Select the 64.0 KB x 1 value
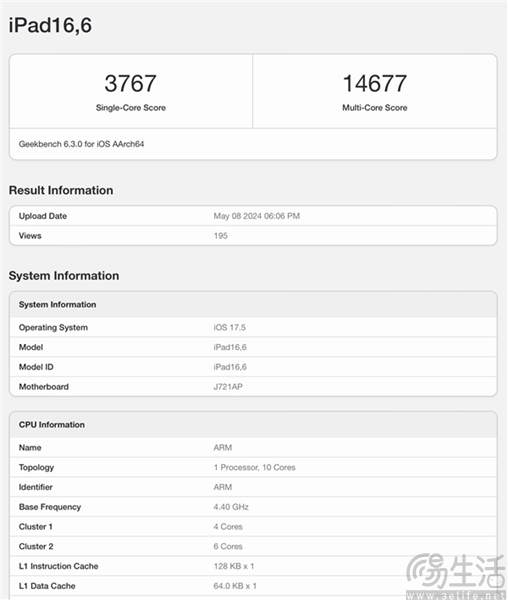Image resolution: width=508 pixels, height=600 pixels. point(235,586)
